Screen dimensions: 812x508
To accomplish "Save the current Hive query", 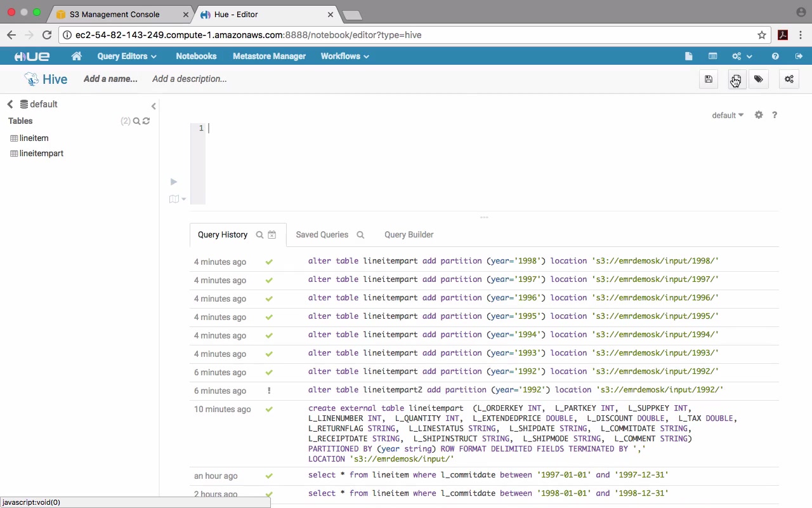I will [709, 79].
